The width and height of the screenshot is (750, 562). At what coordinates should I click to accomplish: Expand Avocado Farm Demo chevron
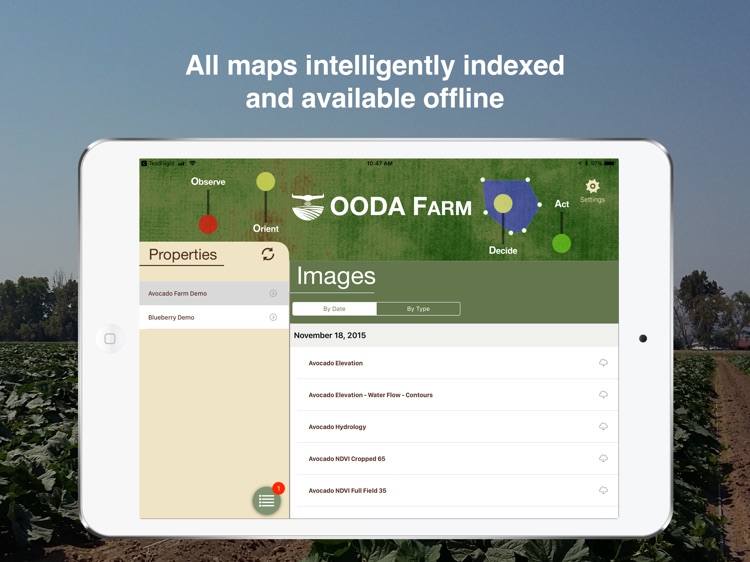tap(273, 293)
